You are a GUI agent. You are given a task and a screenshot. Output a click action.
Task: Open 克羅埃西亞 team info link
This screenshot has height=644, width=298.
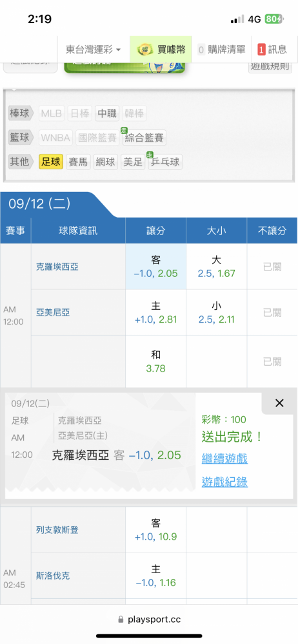pos(57,267)
